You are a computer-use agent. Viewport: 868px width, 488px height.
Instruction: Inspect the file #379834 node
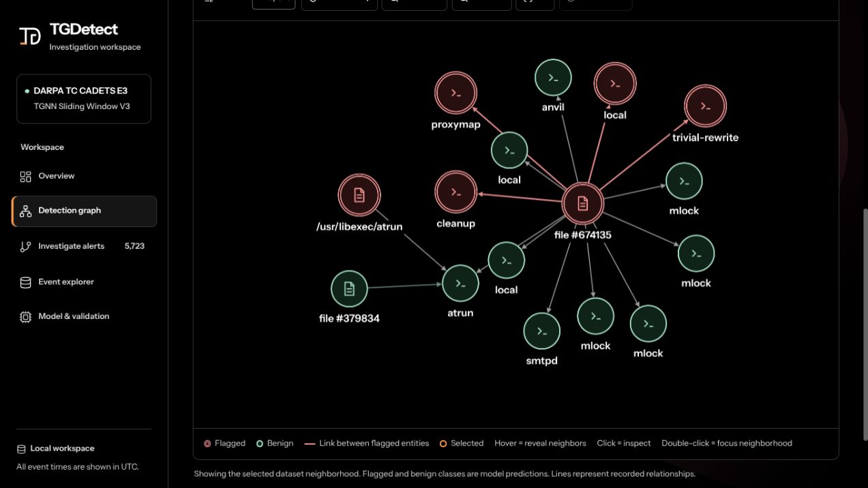(x=349, y=289)
